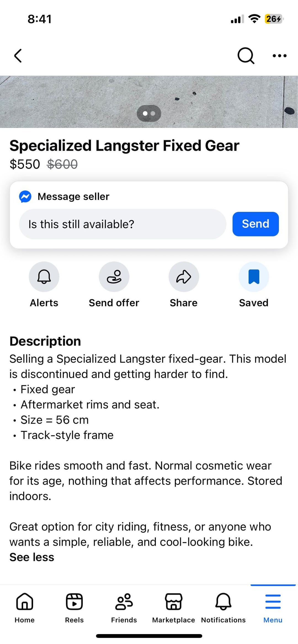Go to the Home tab
The width and height of the screenshot is (298, 644).
(x=25, y=602)
